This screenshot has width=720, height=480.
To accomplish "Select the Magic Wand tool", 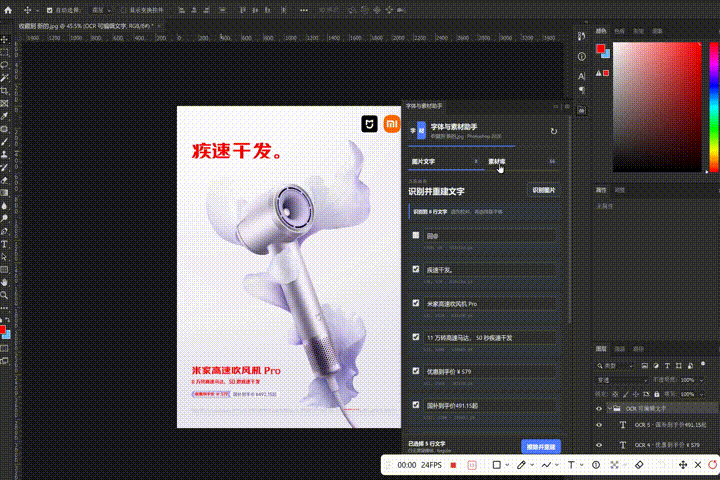I will click(5, 78).
